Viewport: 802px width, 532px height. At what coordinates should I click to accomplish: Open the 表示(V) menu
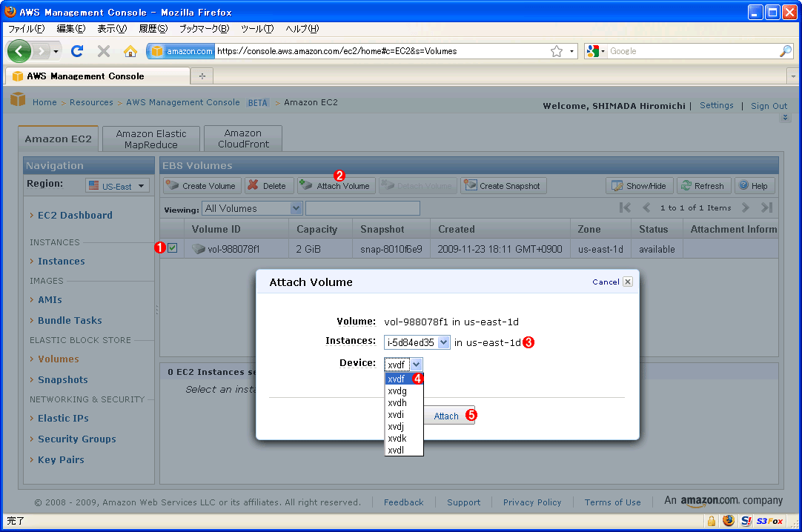[x=112, y=29]
